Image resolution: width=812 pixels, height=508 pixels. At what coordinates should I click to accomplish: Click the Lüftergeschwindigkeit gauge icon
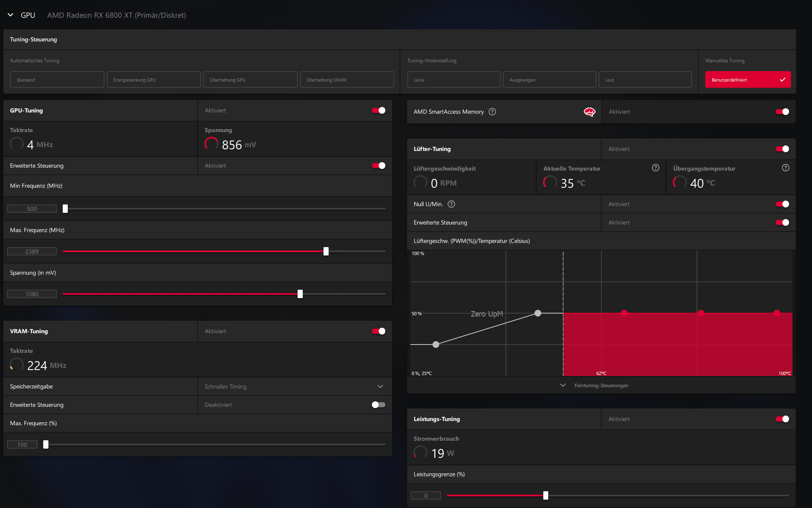click(420, 182)
